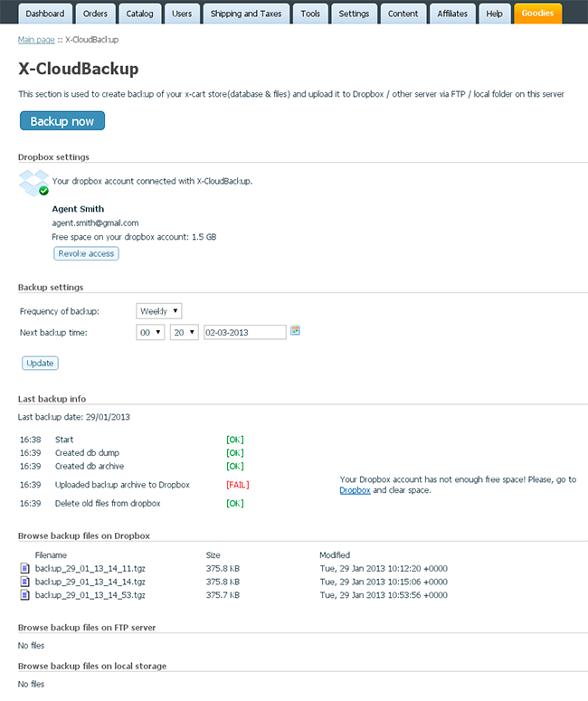This screenshot has width=588, height=701.
Task: Click the Modified column header
Action: 335,554
